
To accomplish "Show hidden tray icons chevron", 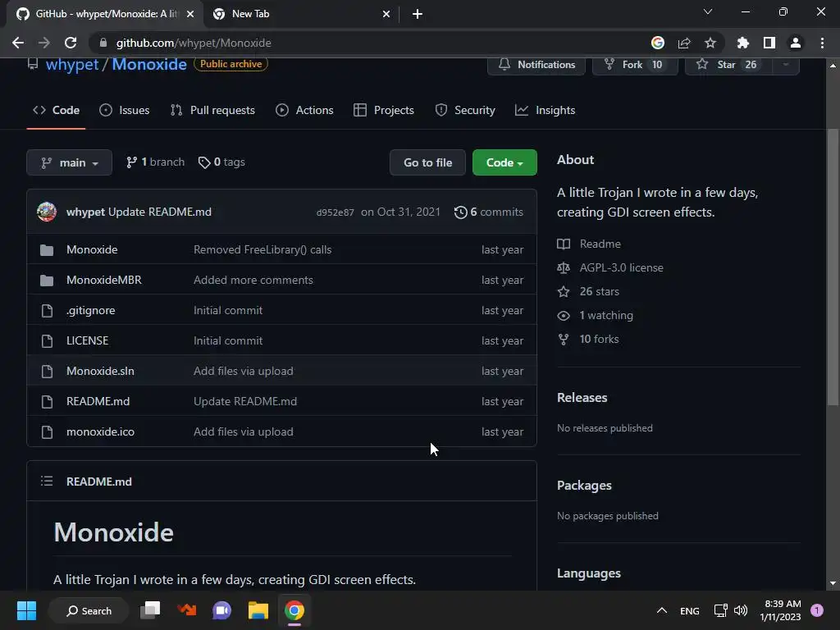I will tap(662, 610).
